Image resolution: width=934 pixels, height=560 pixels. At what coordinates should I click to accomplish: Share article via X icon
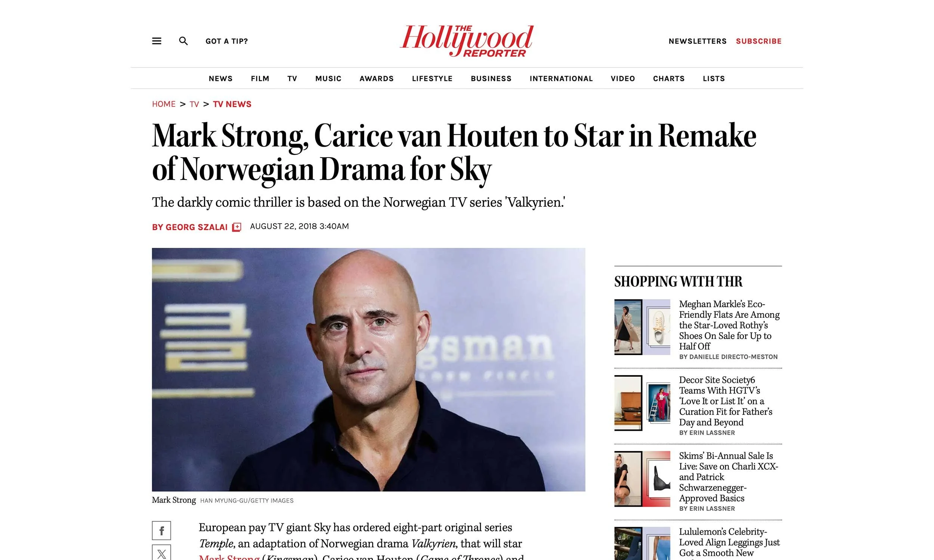click(161, 553)
